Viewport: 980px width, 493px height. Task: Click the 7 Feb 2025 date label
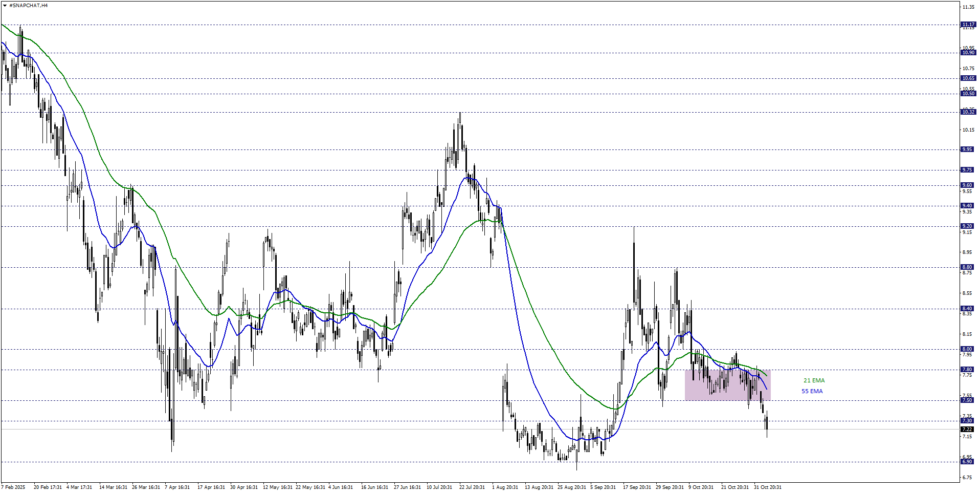(13, 487)
